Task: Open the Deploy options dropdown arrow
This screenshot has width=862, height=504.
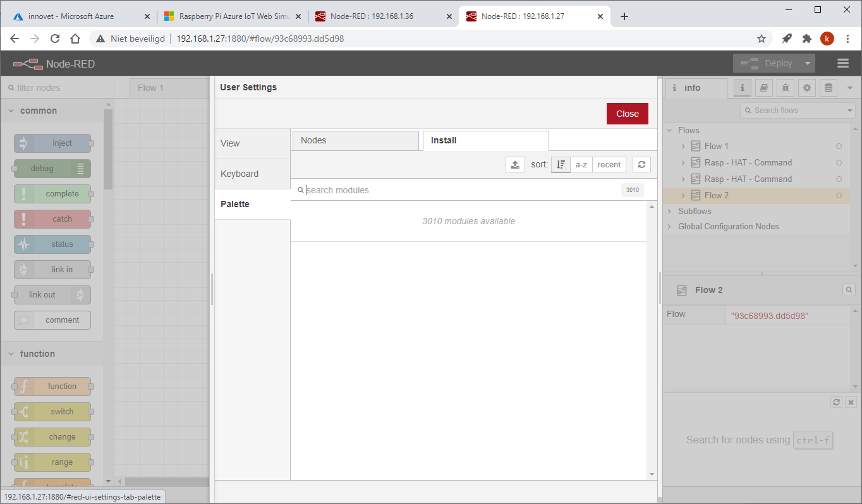Action: pos(808,63)
